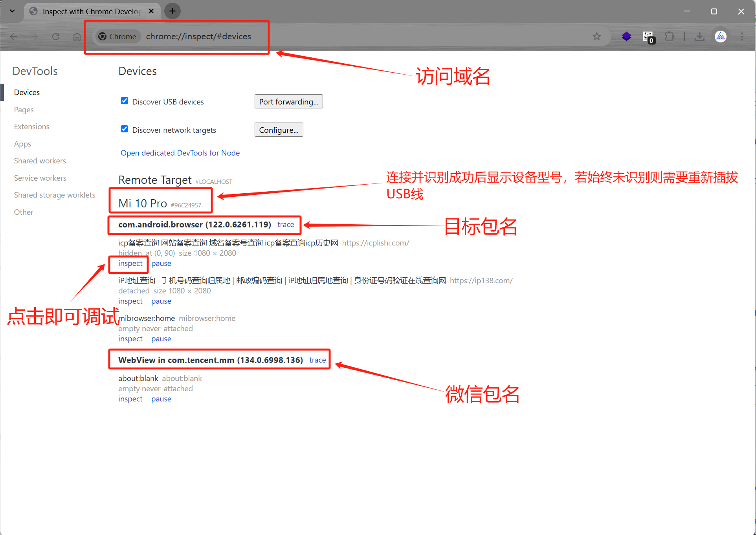Open the Downloads icon
The image size is (756, 535).
tap(699, 37)
